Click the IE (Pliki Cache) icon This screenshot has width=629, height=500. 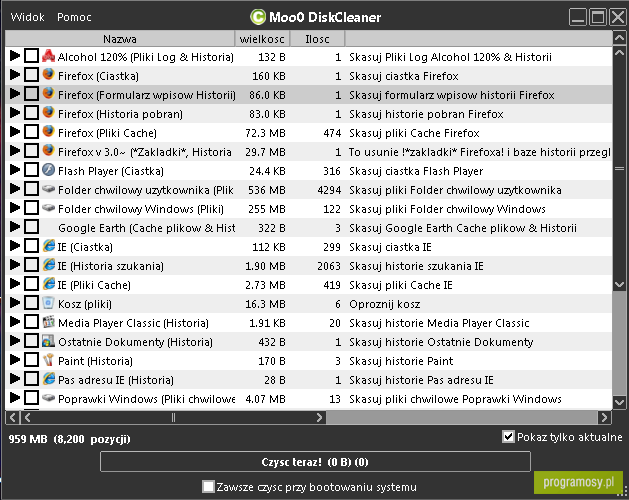pos(49,284)
